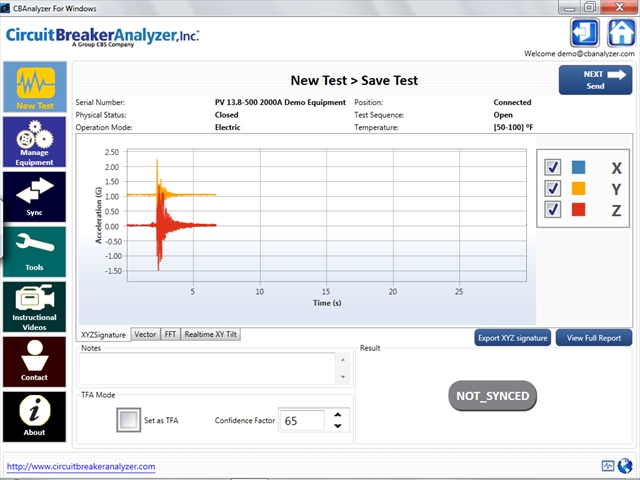Switch to the Vector tab
This screenshot has height=480, width=640.
pos(145,334)
